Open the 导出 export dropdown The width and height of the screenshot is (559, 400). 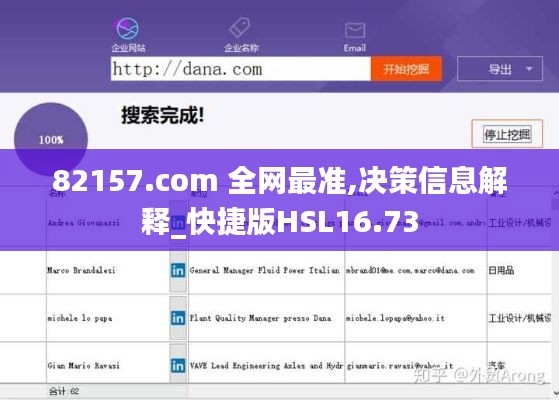(500, 69)
